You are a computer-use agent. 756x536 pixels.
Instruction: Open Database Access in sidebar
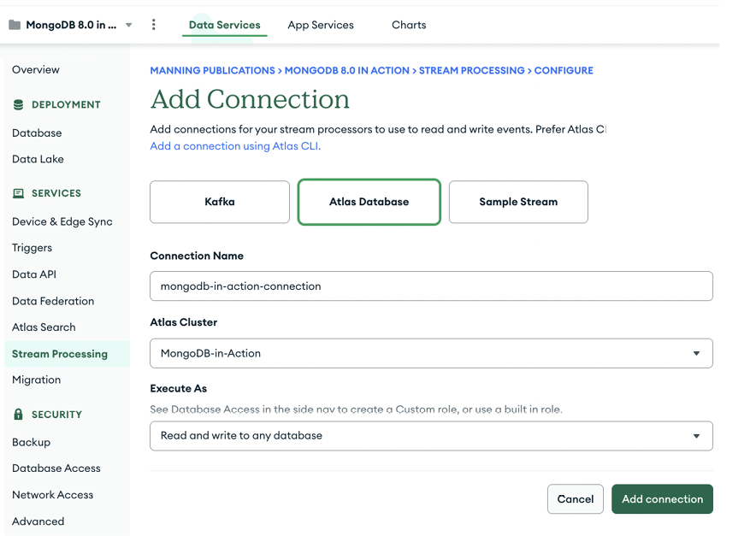pyautogui.click(x=56, y=468)
